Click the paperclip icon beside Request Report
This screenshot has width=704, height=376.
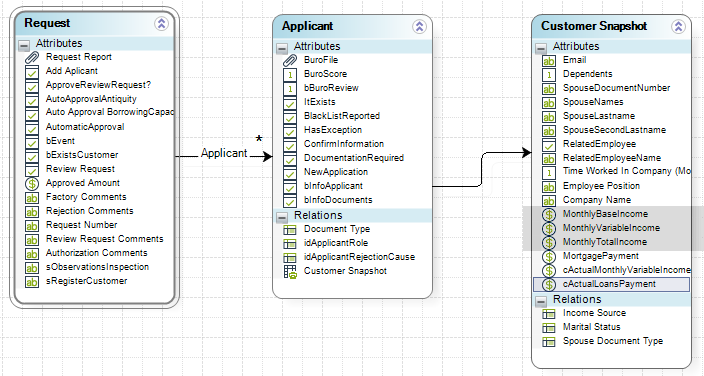click(32, 58)
